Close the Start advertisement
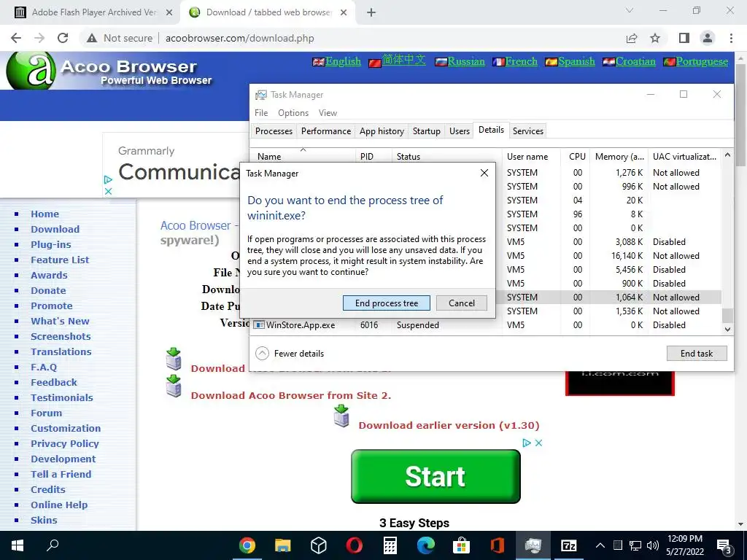 [x=538, y=443]
